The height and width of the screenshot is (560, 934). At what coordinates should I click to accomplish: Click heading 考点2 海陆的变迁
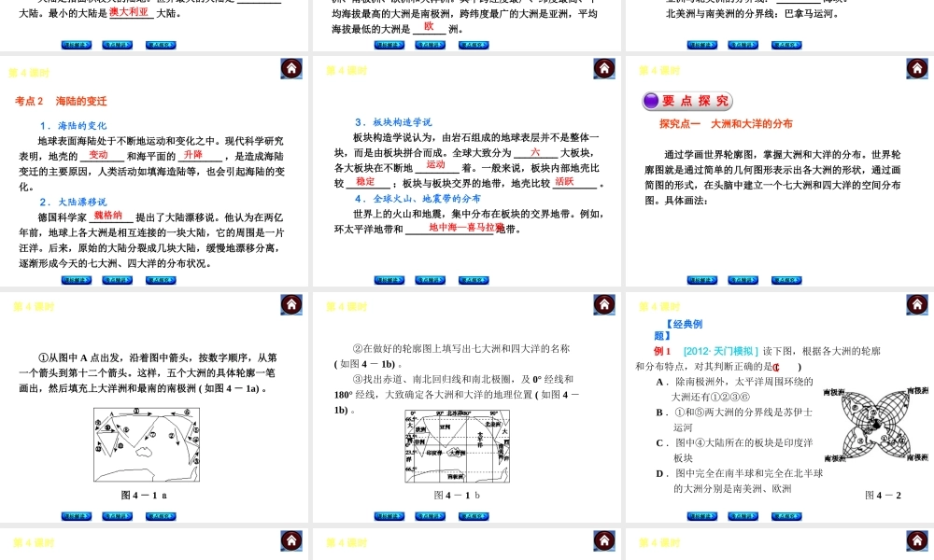61,101
